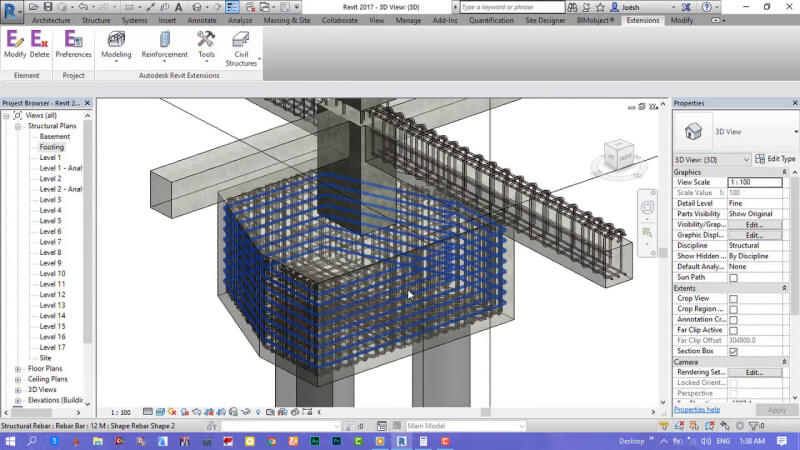Open the Civil Structures tool
This screenshot has width=800, height=450.
241,49
